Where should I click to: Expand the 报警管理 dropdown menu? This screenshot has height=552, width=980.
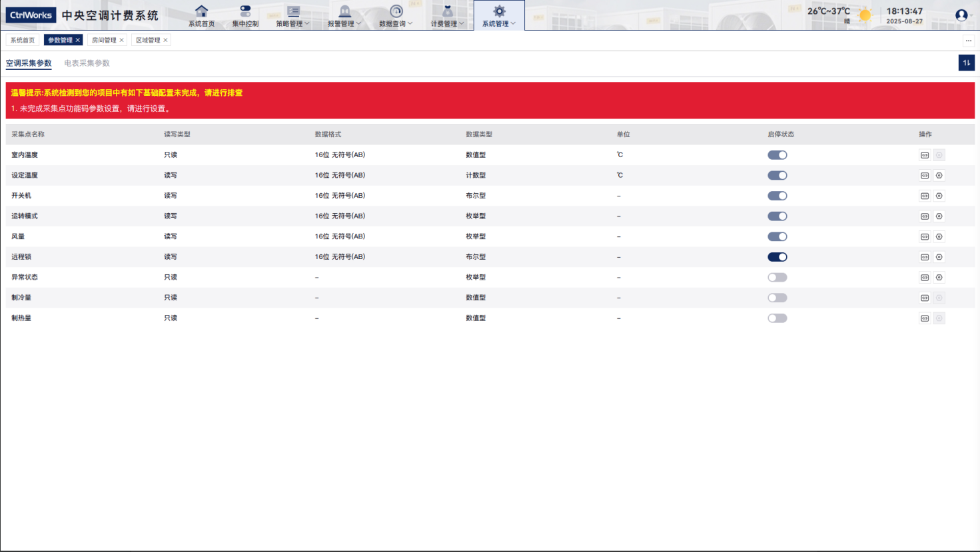344,15
